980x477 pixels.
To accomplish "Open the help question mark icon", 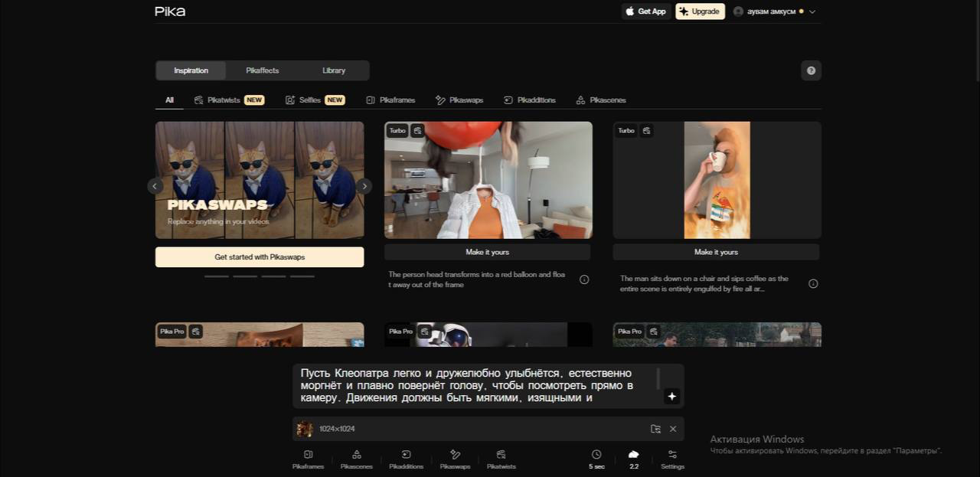I will 811,70.
